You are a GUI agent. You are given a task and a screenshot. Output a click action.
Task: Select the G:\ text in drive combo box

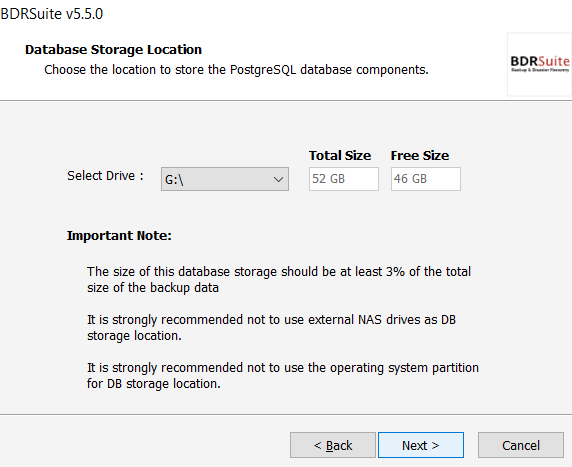point(174,180)
